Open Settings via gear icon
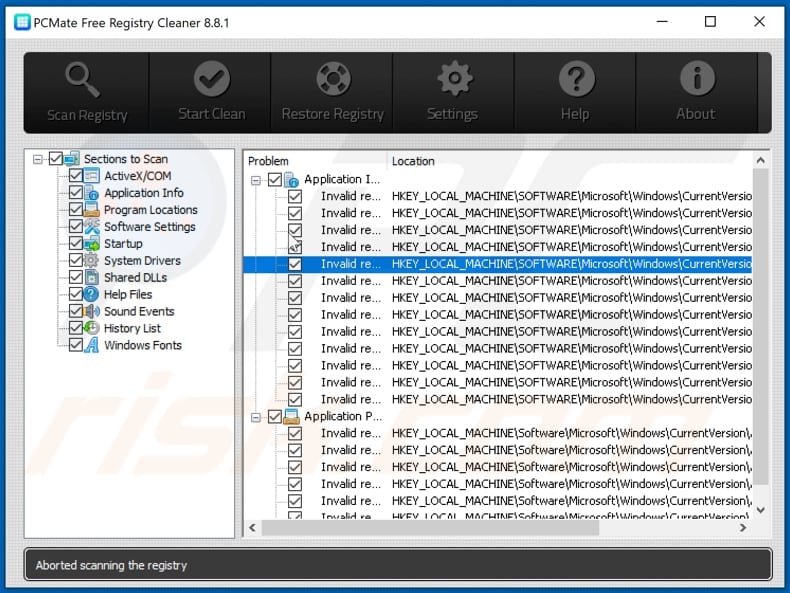 454,79
